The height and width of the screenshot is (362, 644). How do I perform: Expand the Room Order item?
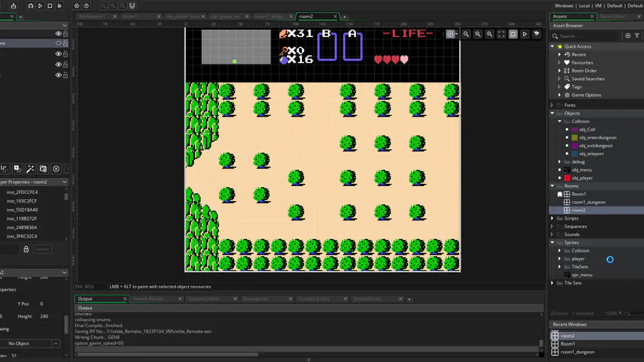pyautogui.click(x=560, y=71)
